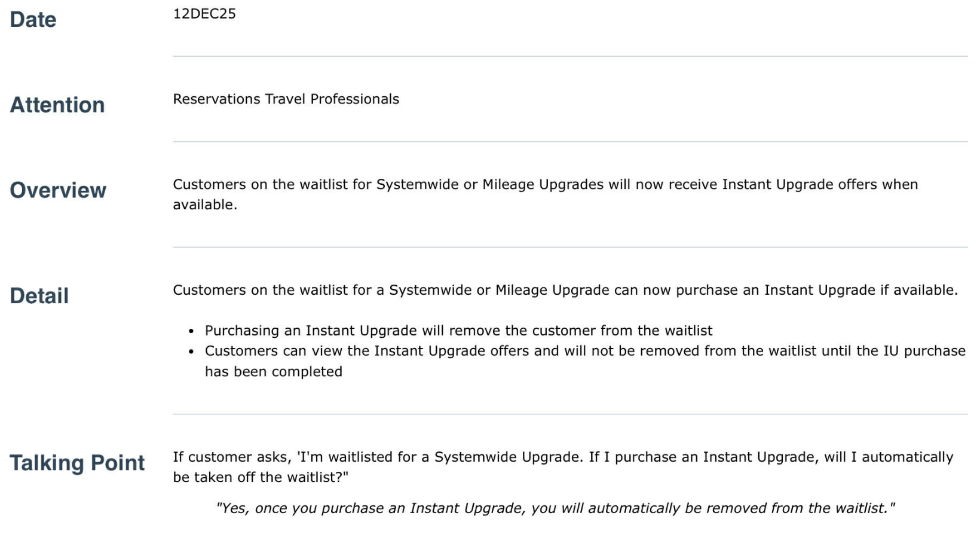Click the italic quoted 'Yes, once you purchase' answer
This screenshot has height=534, width=980.
coord(555,508)
